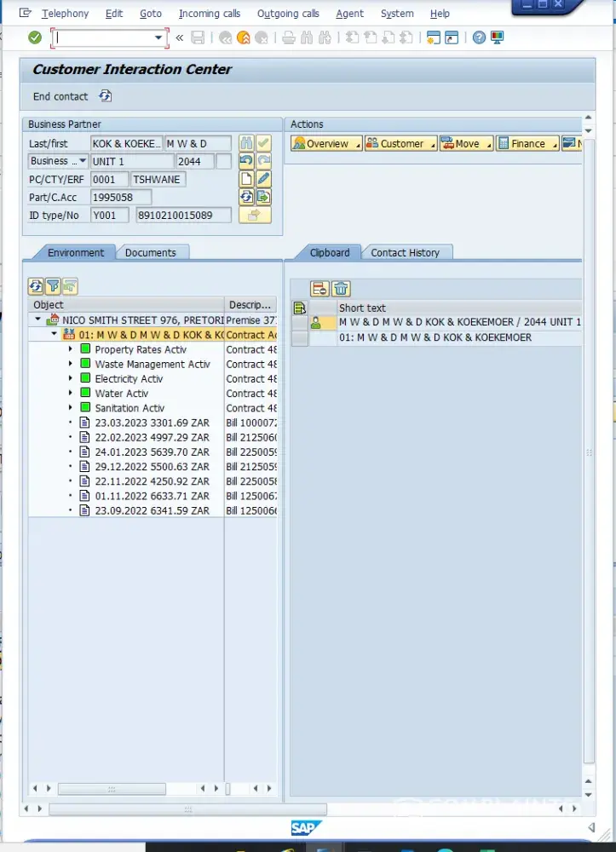This screenshot has height=852, width=616.
Task: Click the End contact refresh icon
Action: 105,96
